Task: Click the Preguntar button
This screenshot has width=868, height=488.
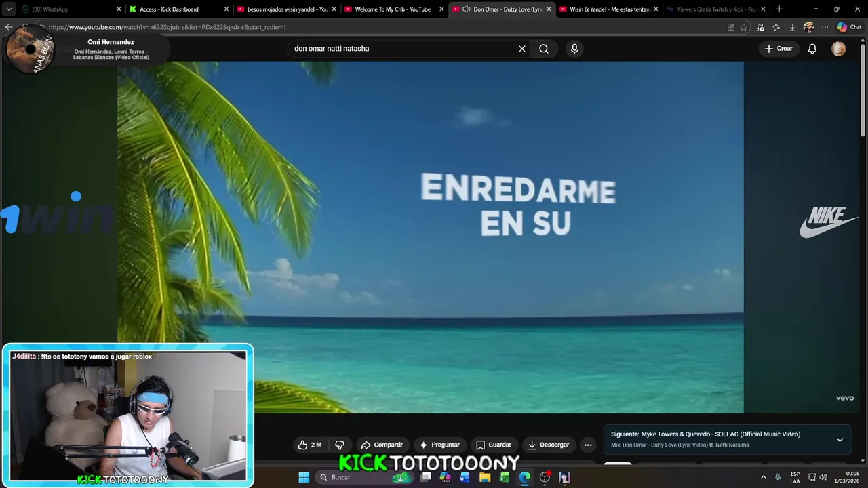Action: tap(439, 445)
